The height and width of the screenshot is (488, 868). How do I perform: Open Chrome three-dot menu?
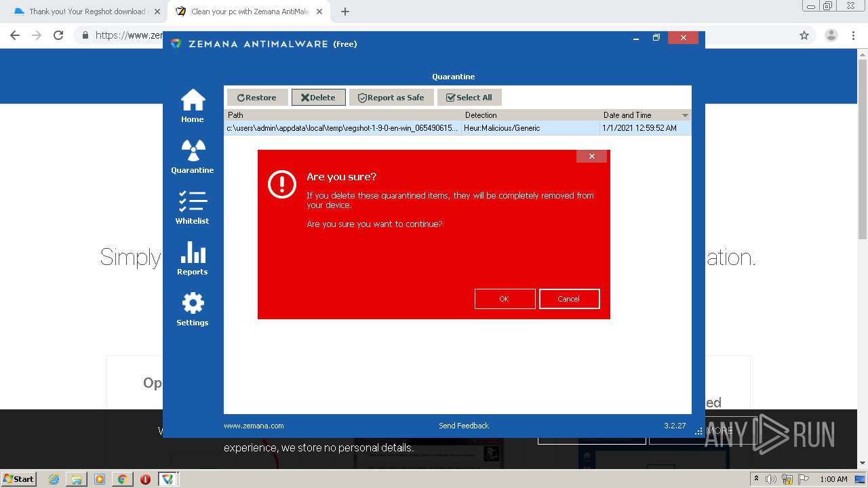853,35
